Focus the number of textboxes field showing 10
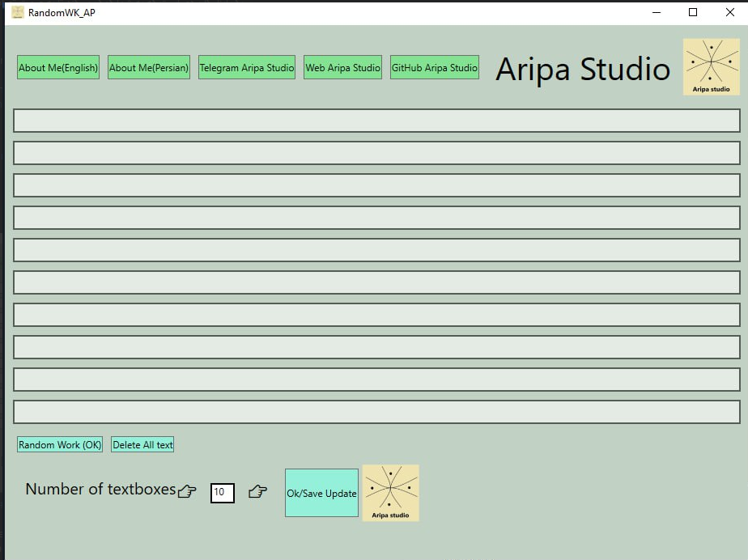748x560 pixels. point(223,493)
